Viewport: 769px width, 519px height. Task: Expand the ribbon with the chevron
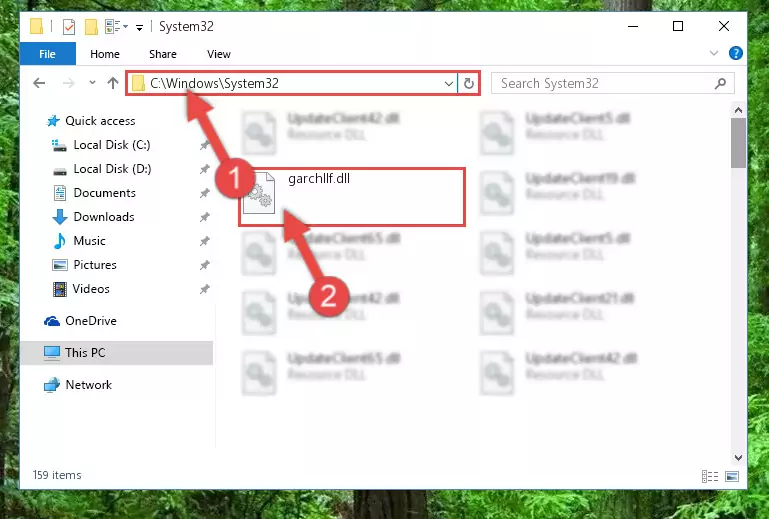[714, 53]
